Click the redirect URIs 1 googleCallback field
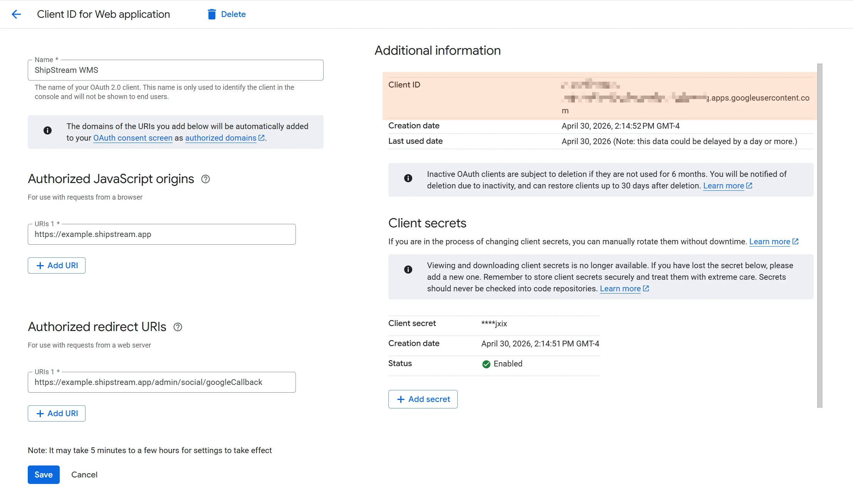 tap(162, 382)
